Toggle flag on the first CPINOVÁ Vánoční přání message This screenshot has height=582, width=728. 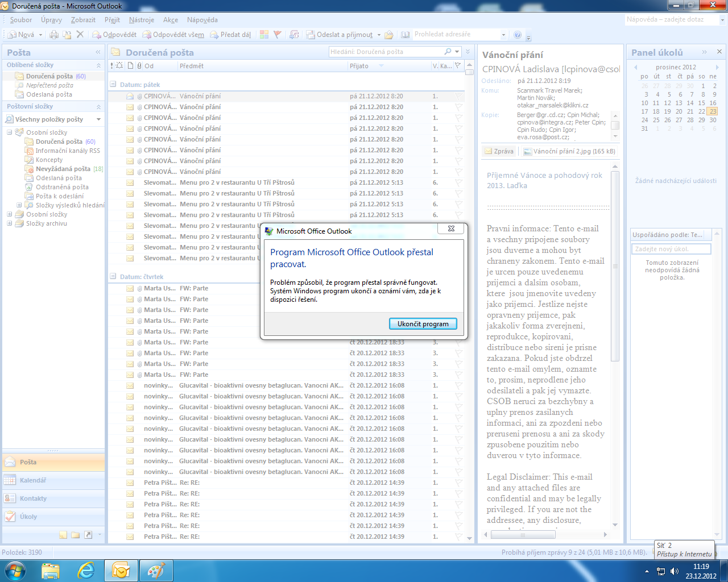coord(458,96)
